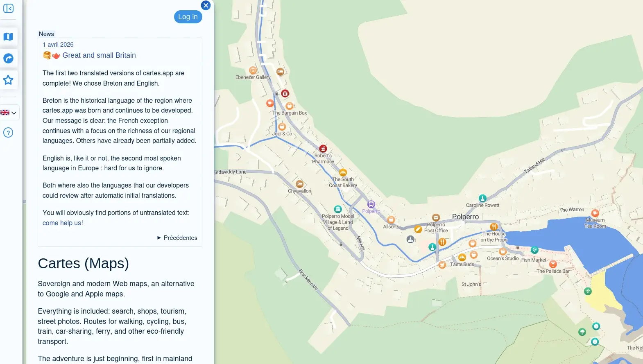Click the Polperro village name label
The image size is (643, 364).
tap(465, 217)
